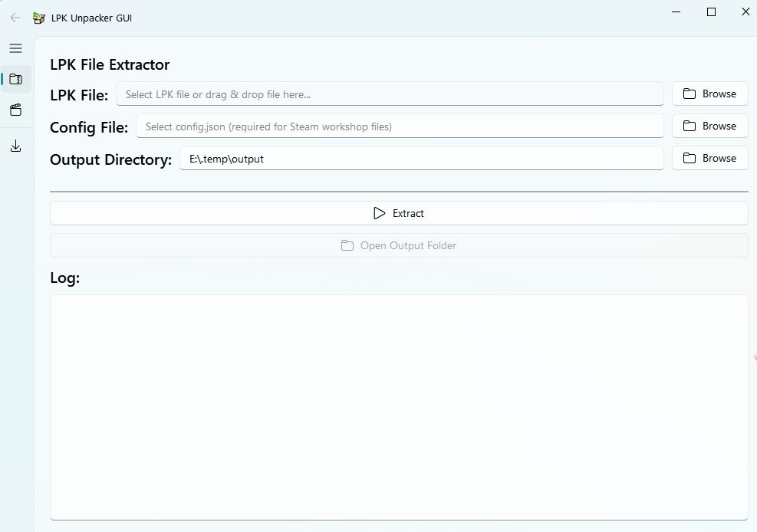757x532 pixels.
Task: Click the back arrow in title bar
Action: pos(15,18)
